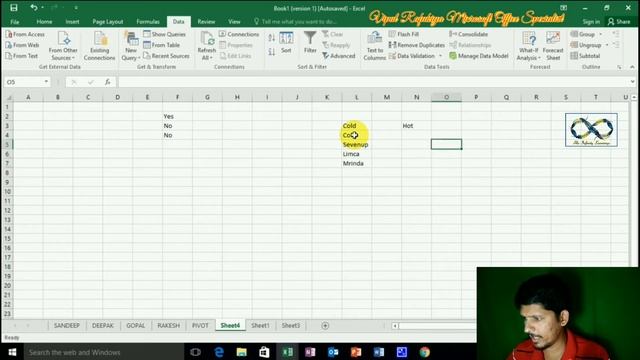
Task: Open Existing Connections
Action: (100, 46)
